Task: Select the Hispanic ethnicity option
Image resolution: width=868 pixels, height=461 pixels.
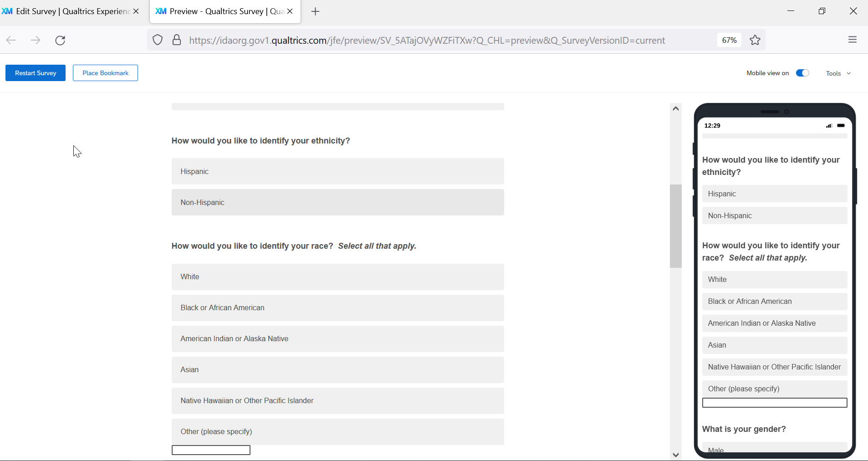Action: (337, 171)
